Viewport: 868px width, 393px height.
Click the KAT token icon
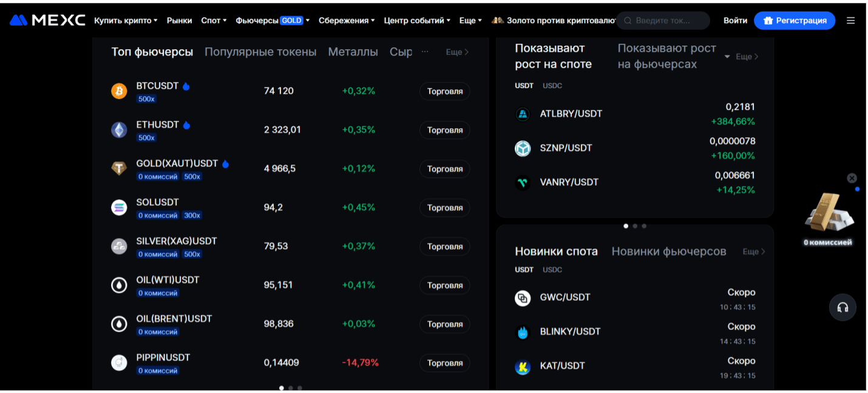(523, 366)
